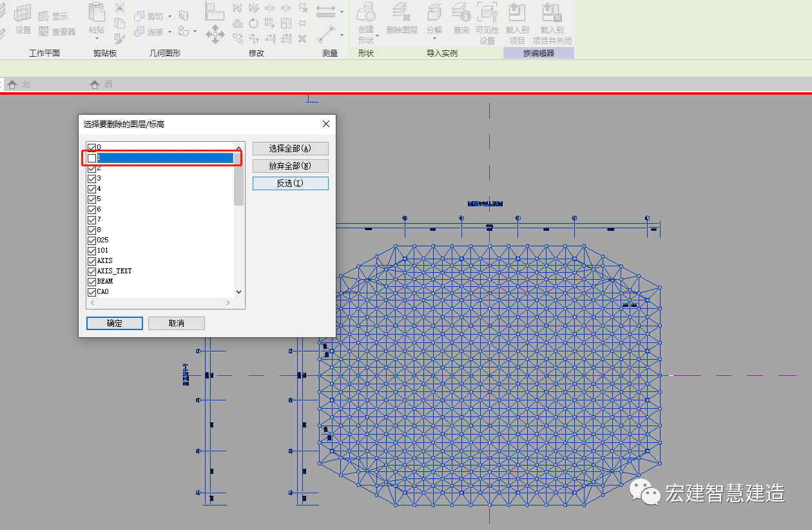Click the Delete X icon in Modify panel
Viewport: 812px width, 530px height.
[302, 39]
